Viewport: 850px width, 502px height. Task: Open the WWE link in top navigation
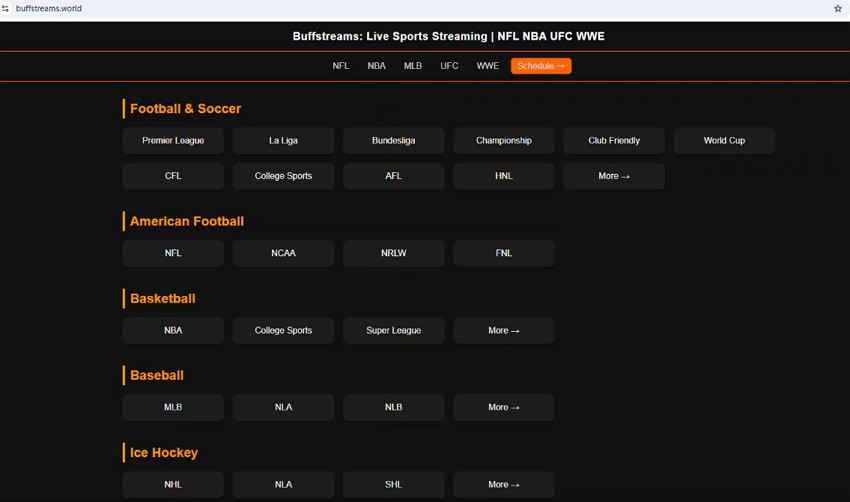pyautogui.click(x=488, y=66)
